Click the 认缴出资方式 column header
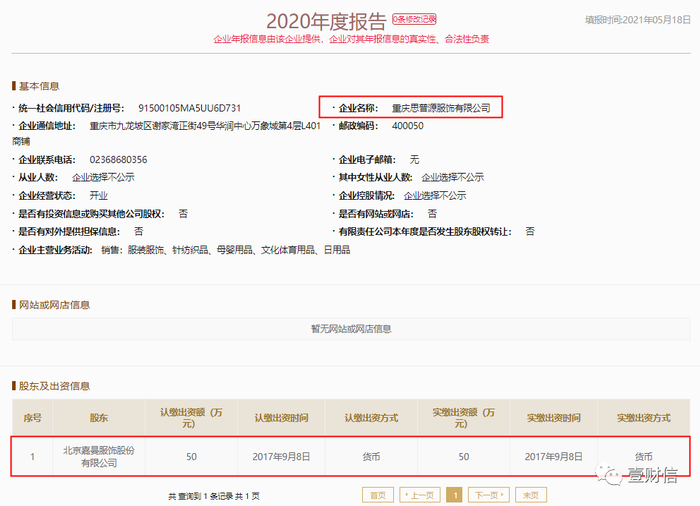This screenshot has height=506, width=700. tap(371, 418)
